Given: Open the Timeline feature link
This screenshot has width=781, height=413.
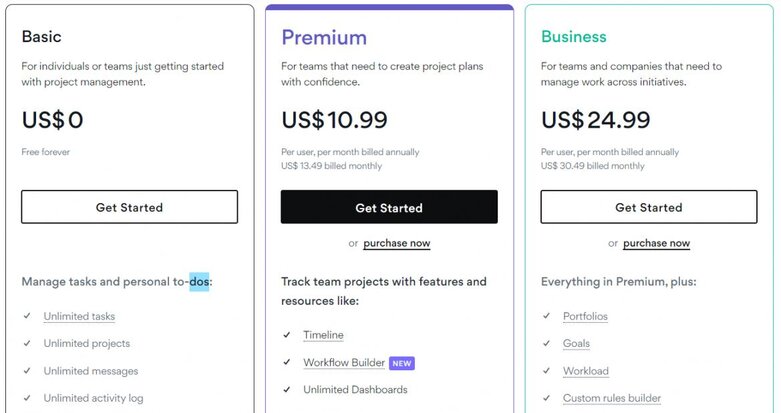Looking at the screenshot, I should tap(323, 335).
